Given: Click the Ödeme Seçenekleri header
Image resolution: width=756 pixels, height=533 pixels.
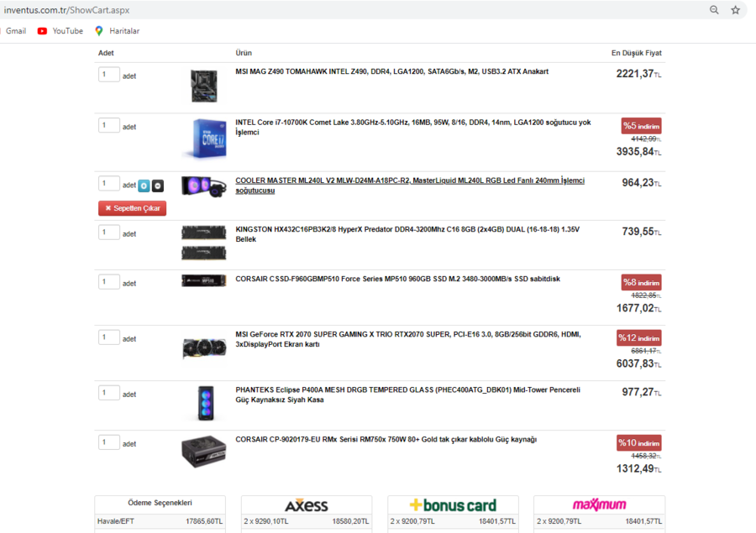Looking at the screenshot, I should pyautogui.click(x=160, y=503).
